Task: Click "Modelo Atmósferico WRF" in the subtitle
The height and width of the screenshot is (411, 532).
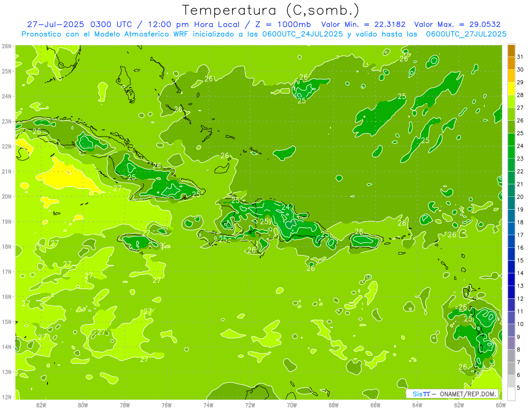Action: click(141, 34)
